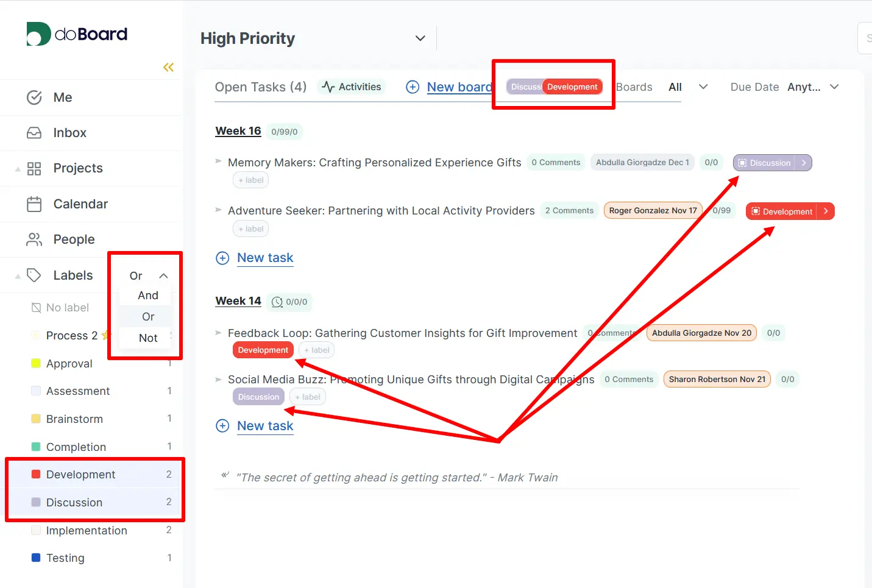Image resolution: width=872 pixels, height=588 pixels.
Task: Toggle the Discussion label filter
Action: (74, 503)
